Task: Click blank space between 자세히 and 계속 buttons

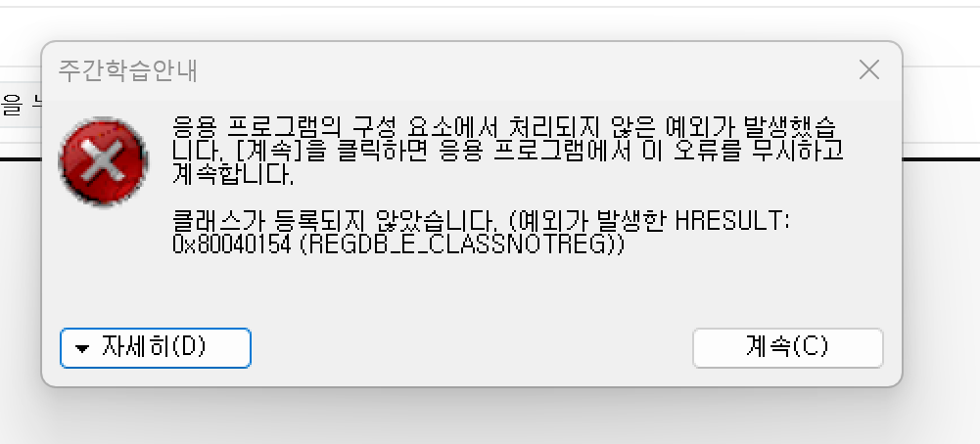Action: pos(471,348)
